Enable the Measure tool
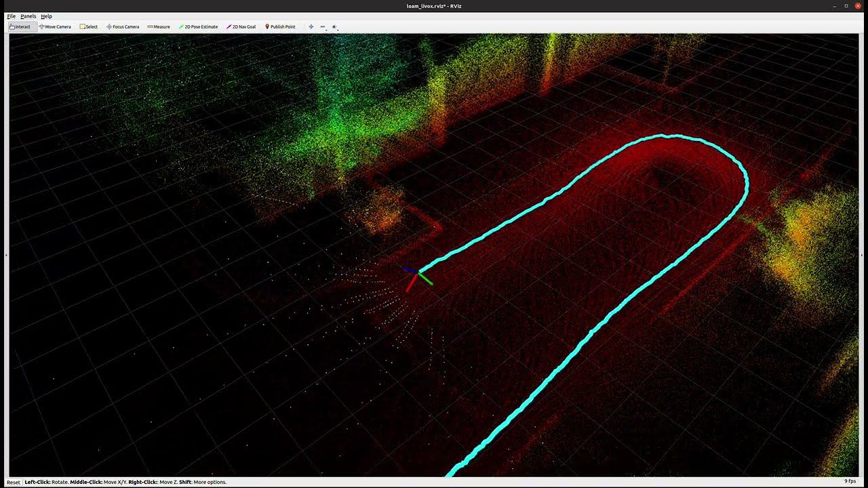 (159, 27)
